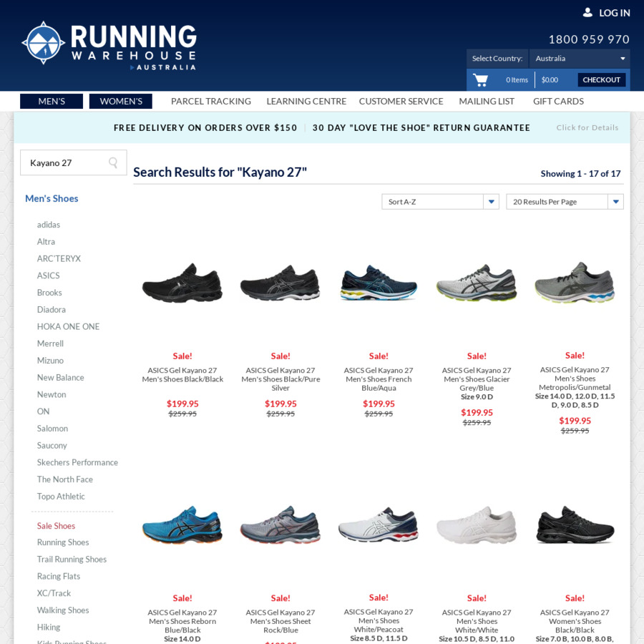Open the Black/Black Kayano 27 shoe image
The height and width of the screenshot is (644, 644).
click(182, 283)
